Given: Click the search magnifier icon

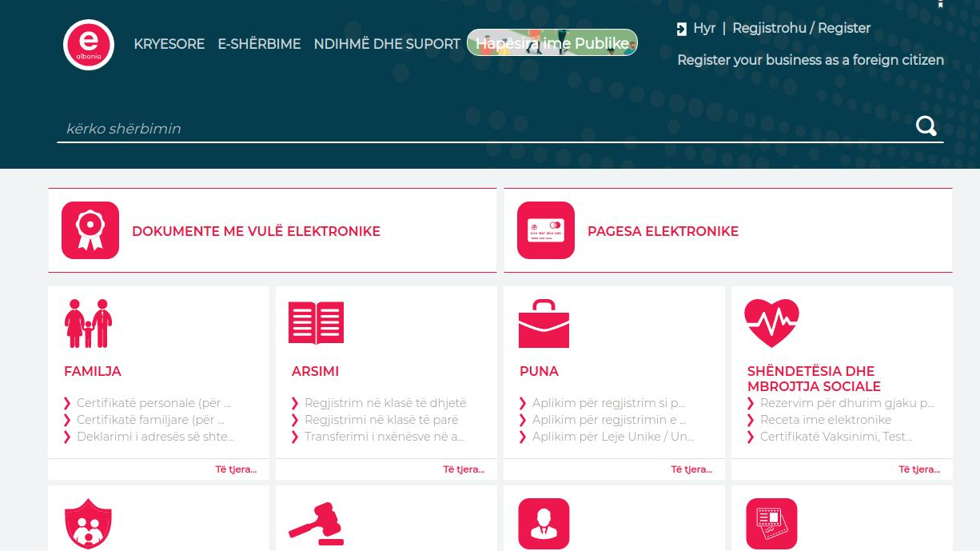Looking at the screenshot, I should point(926,126).
